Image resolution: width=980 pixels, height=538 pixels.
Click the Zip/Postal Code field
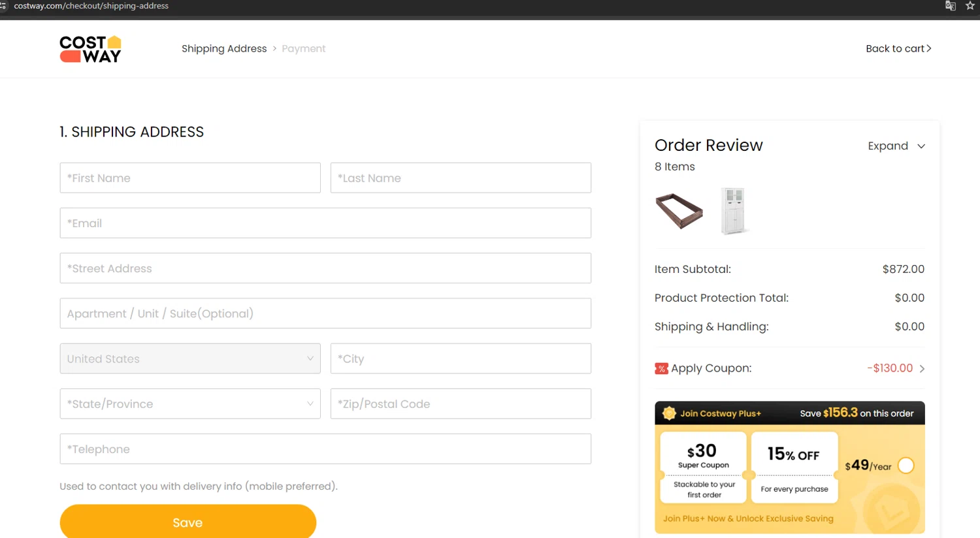461,403
